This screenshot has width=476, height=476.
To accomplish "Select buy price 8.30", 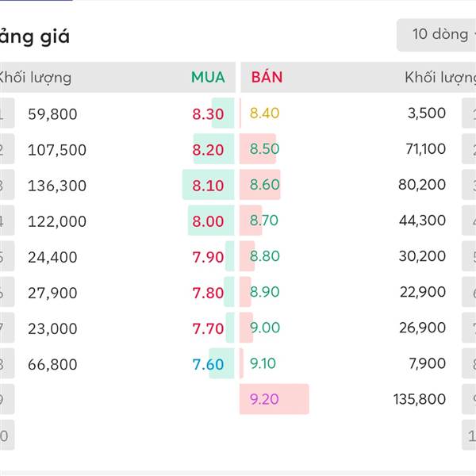I will pyautogui.click(x=208, y=113).
